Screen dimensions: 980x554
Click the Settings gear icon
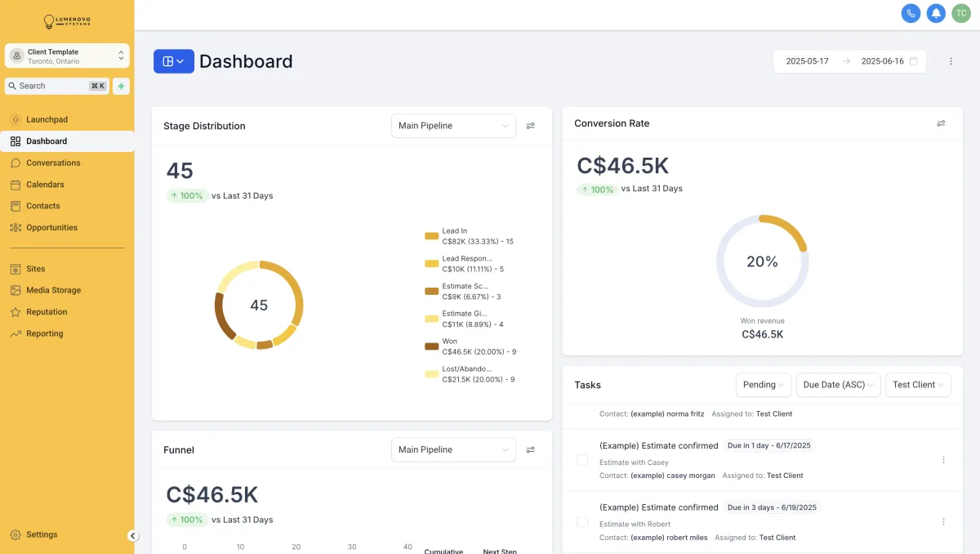16,534
